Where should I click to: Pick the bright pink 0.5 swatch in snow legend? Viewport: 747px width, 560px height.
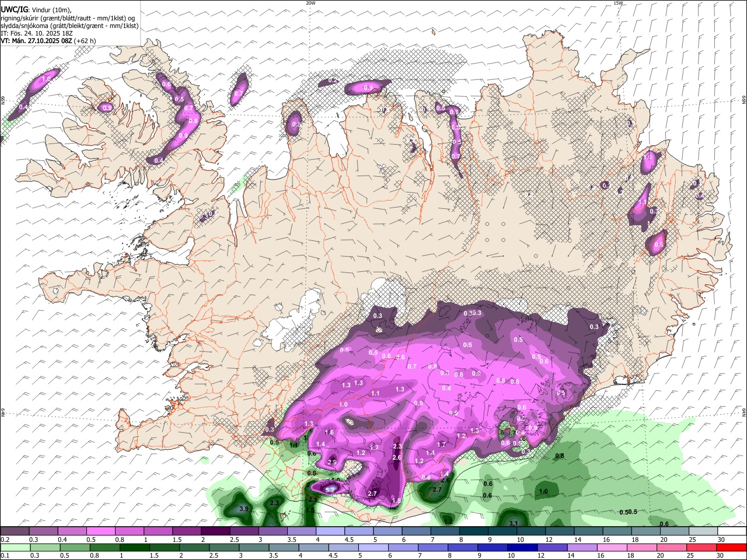click(100, 531)
